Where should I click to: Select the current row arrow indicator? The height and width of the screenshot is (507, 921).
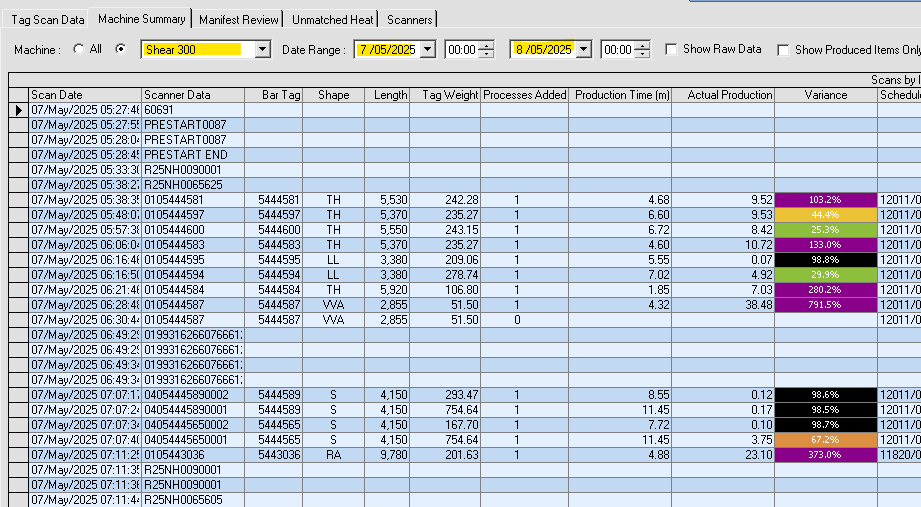19,110
